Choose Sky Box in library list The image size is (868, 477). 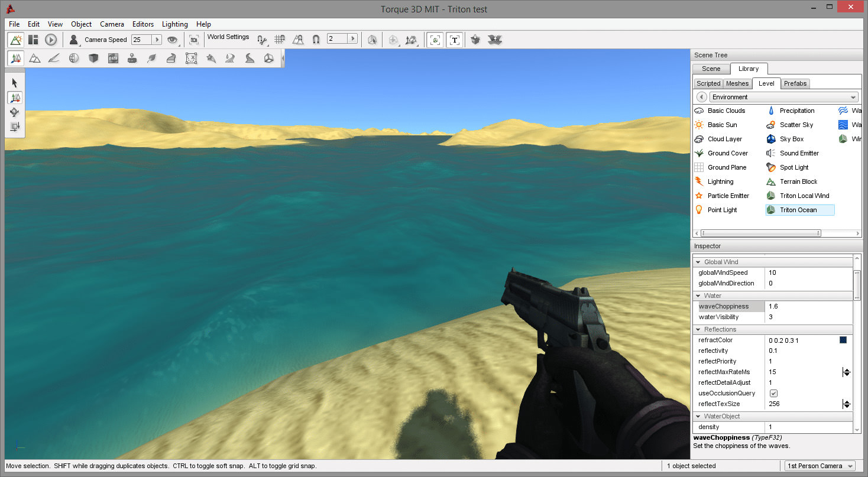point(791,139)
